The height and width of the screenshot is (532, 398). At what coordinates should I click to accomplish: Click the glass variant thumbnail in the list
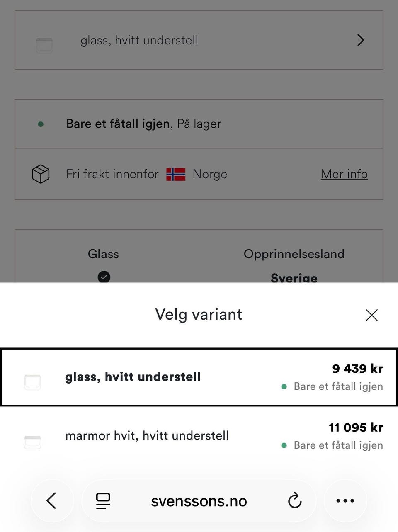click(32, 382)
